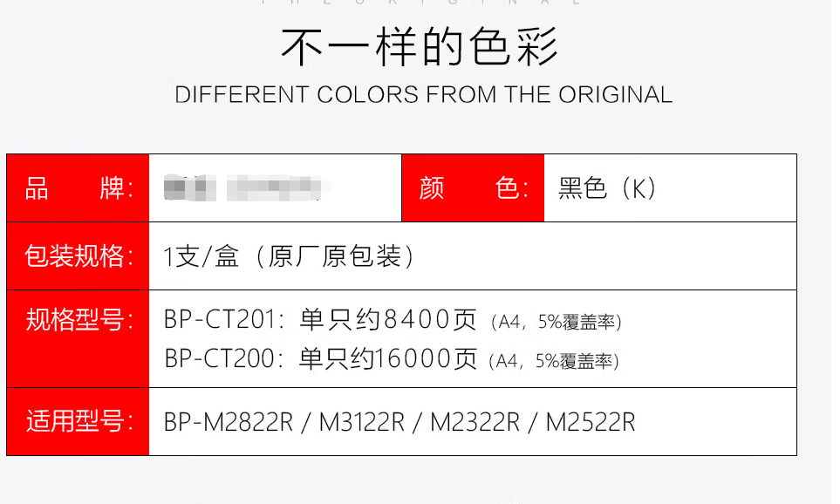
Task: Click 单只约16000页 page yield text
Action: pyautogui.click(x=388, y=358)
